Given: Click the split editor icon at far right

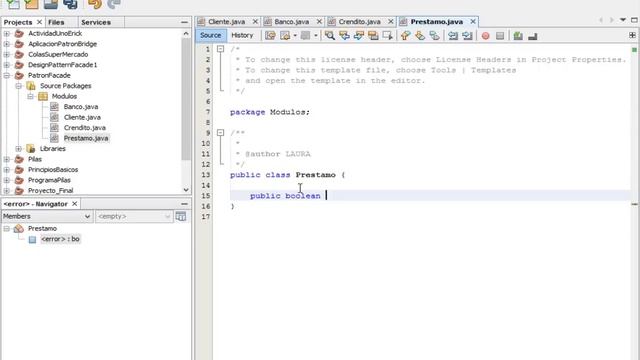Looking at the screenshot, I should (632, 36).
